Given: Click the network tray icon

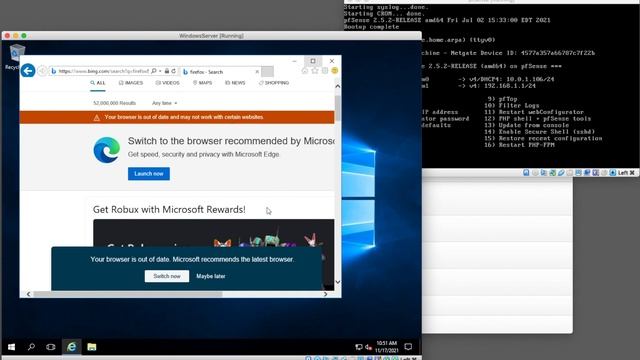Looking at the screenshot, I should click(x=359, y=347).
